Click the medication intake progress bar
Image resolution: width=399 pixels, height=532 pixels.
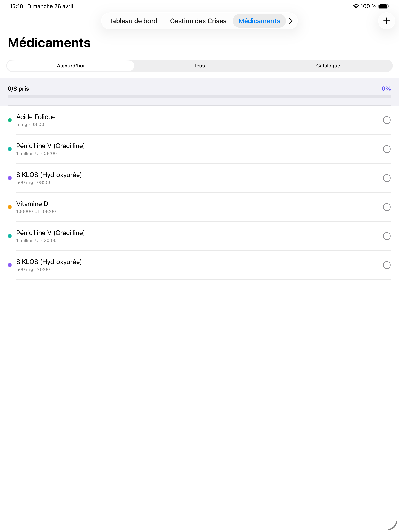(x=199, y=97)
